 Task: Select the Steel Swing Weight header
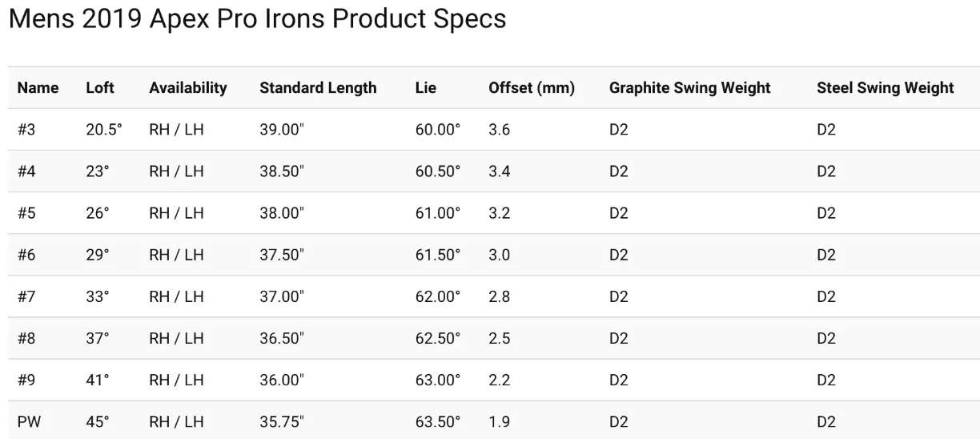886,88
